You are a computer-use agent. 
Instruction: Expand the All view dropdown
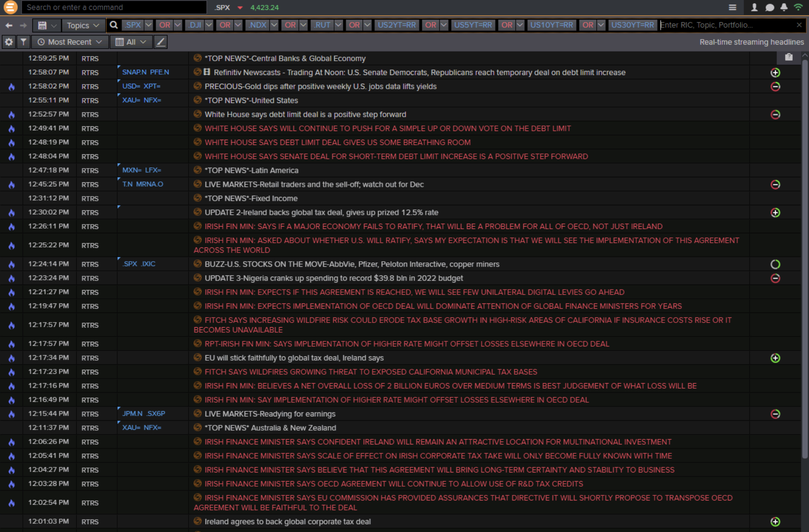coord(131,42)
